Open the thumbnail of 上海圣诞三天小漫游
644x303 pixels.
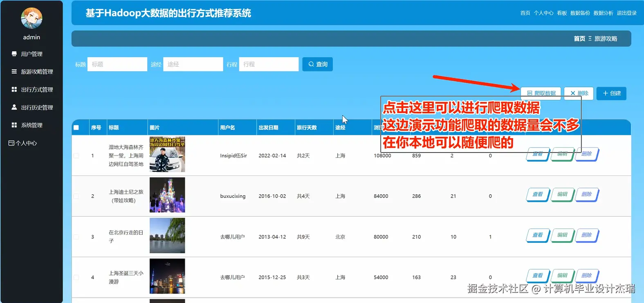[x=167, y=276]
